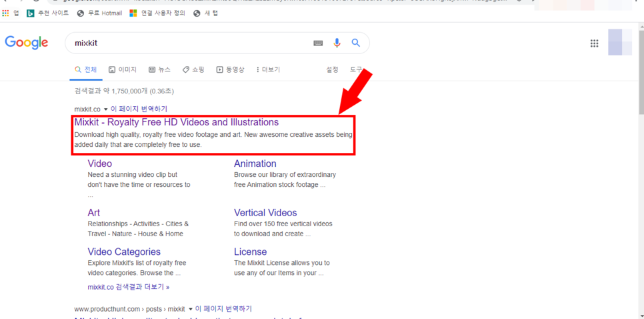Image resolution: width=644 pixels, height=319 pixels.
Task: Go to Google home via logo
Action: (x=26, y=43)
